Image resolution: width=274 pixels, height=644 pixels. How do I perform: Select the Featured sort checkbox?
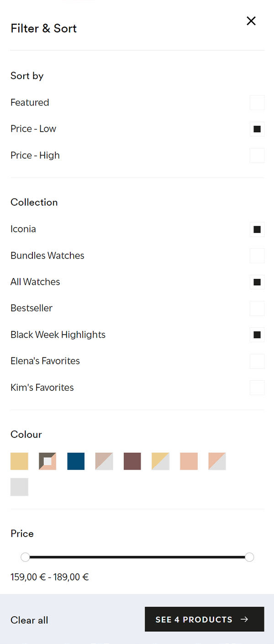point(257,102)
